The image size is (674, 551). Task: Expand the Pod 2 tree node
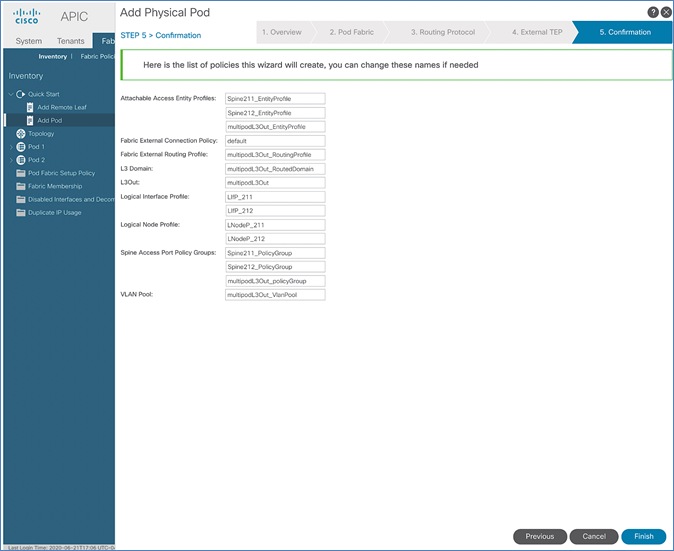(11, 160)
